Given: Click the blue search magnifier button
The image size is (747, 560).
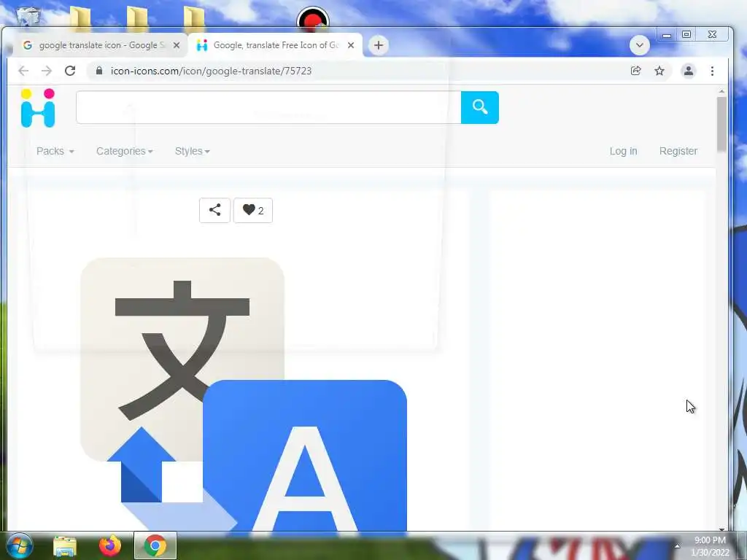Looking at the screenshot, I should click(x=480, y=107).
